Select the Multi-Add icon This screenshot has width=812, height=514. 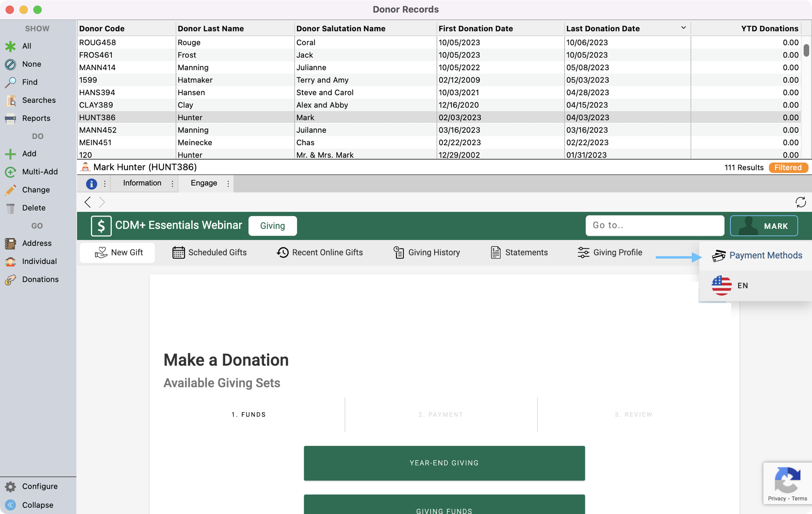[10, 172]
